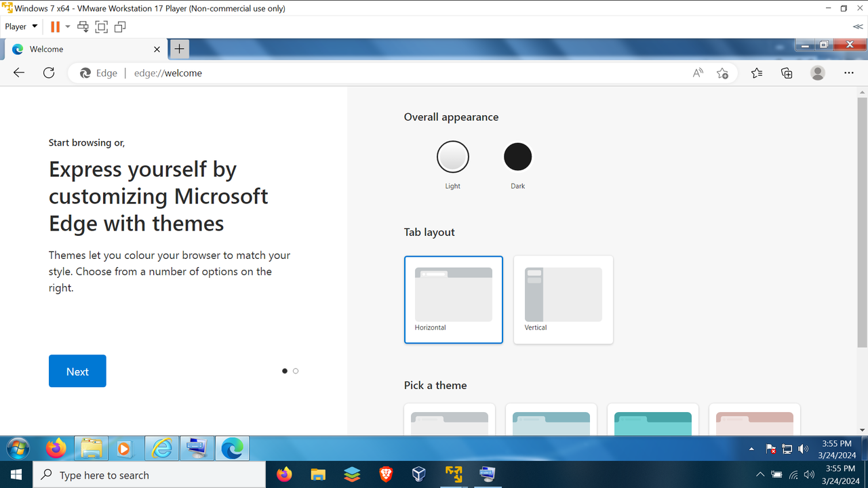Open the host Windows Start button
Screen dimensions: 868x488
point(16,474)
